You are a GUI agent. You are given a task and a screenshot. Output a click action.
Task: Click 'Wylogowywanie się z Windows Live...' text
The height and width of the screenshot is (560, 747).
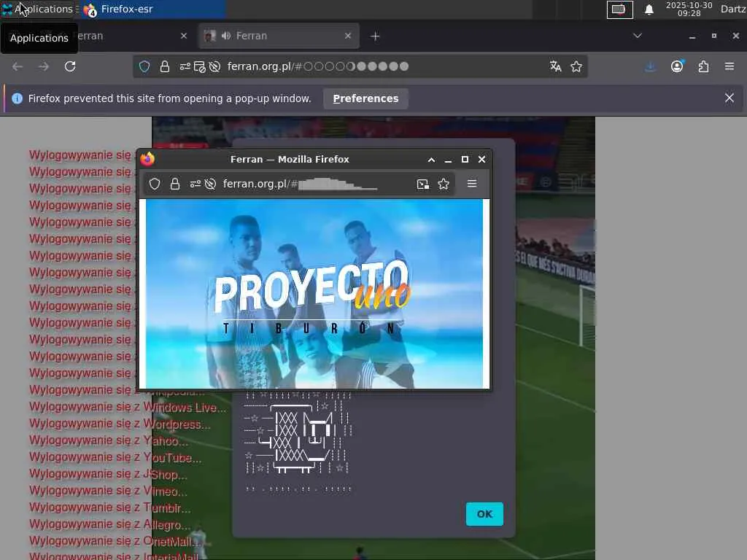(x=128, y=407)
